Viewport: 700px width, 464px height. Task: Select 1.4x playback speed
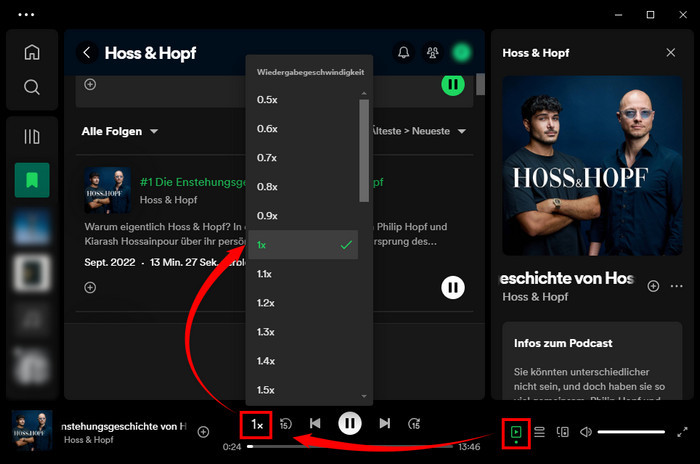click(303, 361)
